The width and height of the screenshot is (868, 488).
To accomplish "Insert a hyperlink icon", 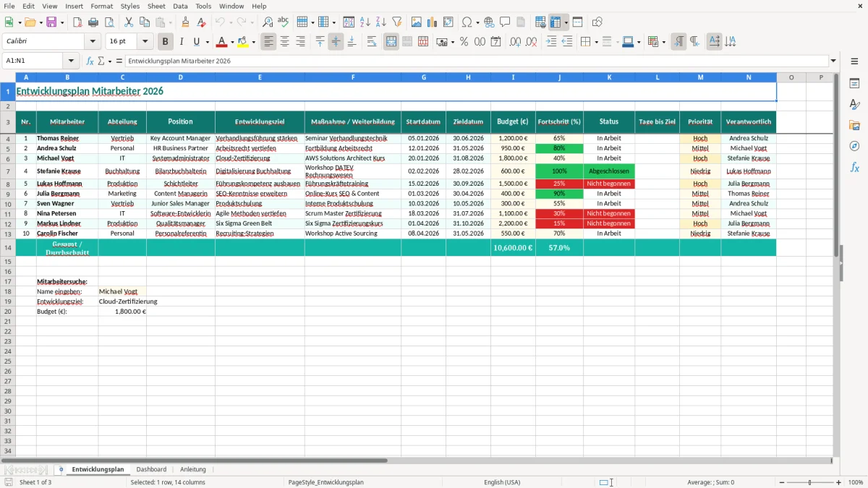I will (x=489, y=22).
